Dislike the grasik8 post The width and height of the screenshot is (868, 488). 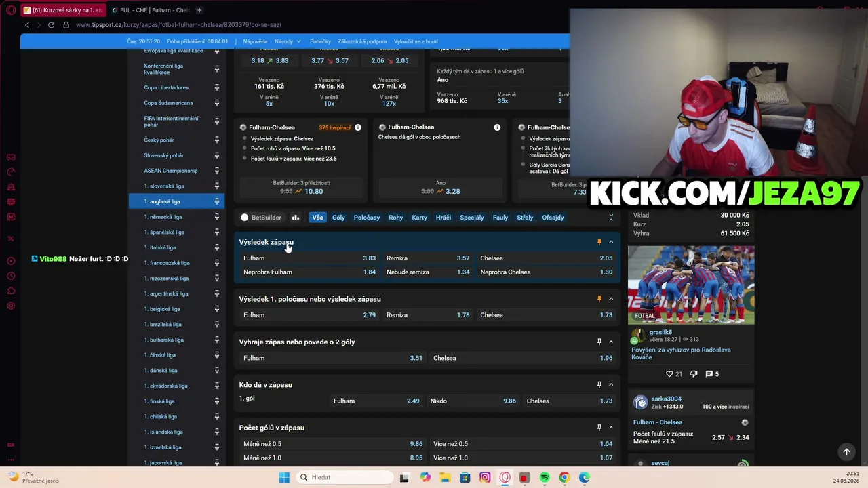(x=693, y=374)
